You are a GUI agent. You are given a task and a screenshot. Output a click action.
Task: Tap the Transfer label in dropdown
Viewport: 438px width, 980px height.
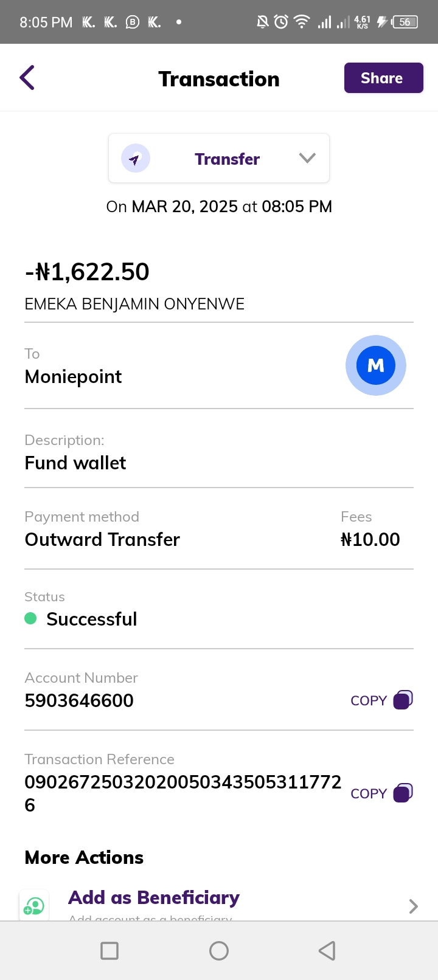[x=227, y=159]
